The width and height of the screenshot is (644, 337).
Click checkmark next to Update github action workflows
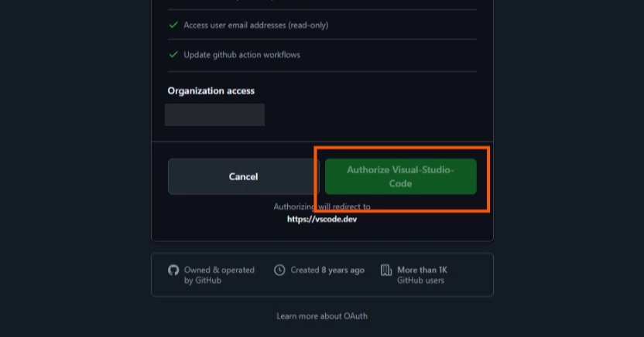[x=173, y=55]
